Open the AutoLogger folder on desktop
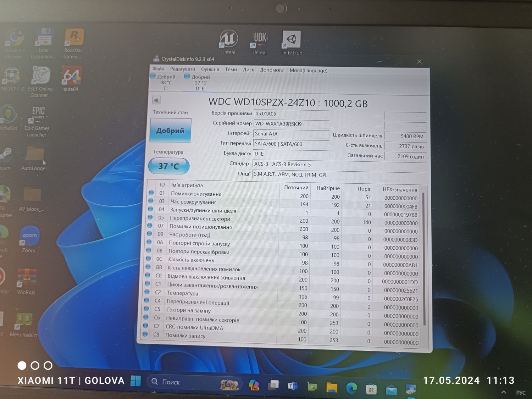The image size is (532, 399). [x=34, y=159]
